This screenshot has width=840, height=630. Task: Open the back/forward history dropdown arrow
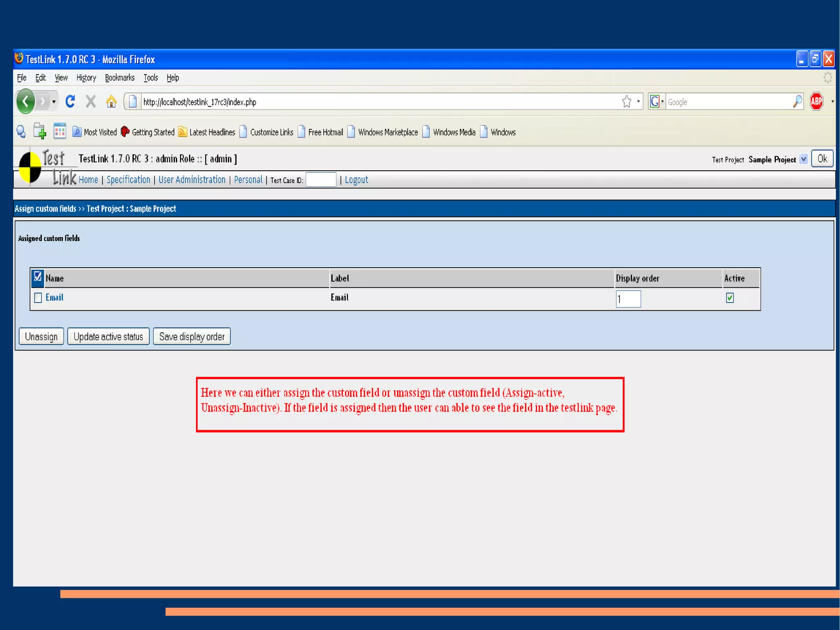click(54, 101)
